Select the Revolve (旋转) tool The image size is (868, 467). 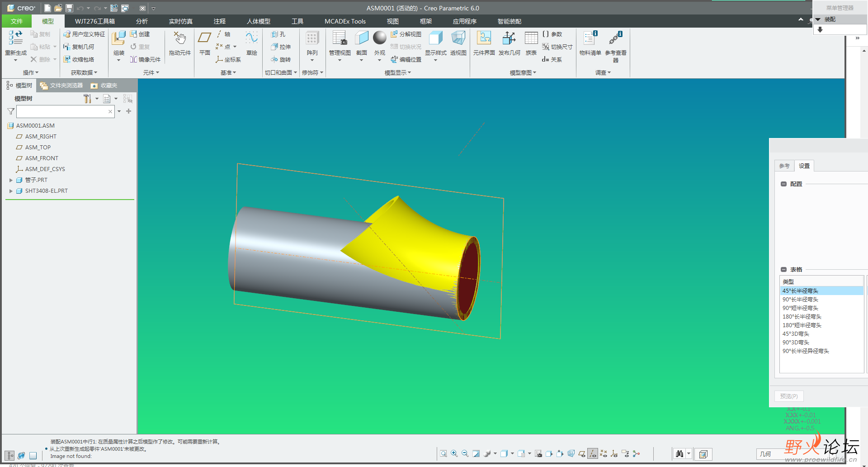(281, 59)
